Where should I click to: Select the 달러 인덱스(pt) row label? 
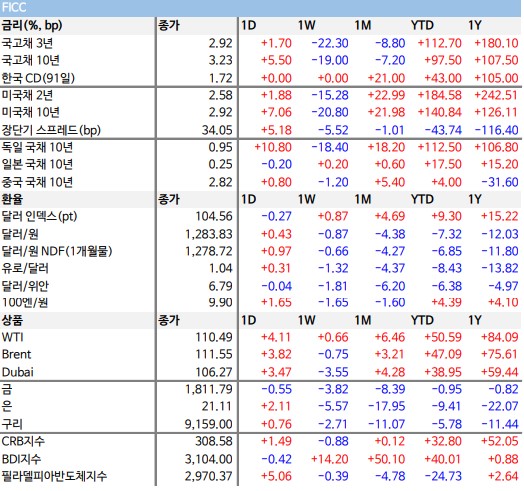coord(39,217)
